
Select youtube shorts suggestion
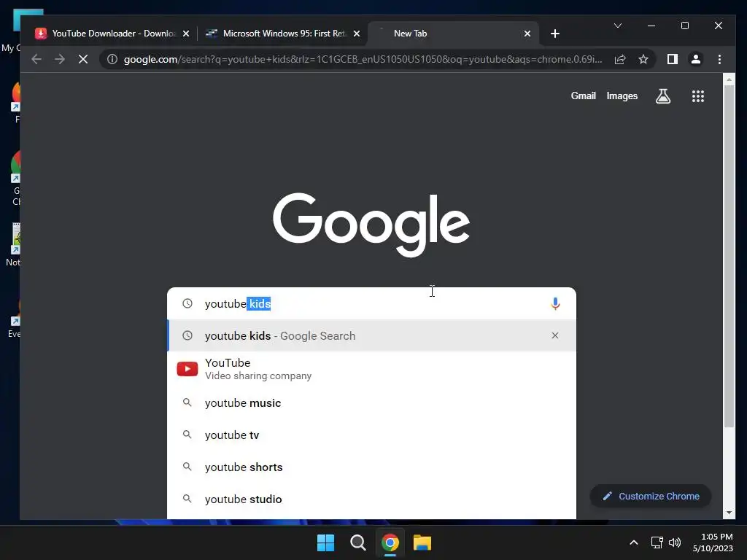click(371, 467)
